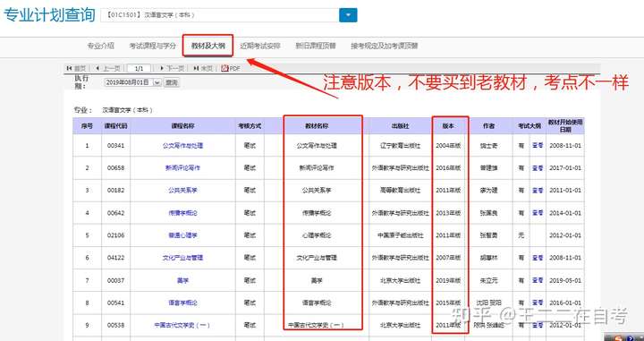
Task: Open the 中国古代文学史（一）course link
Action: [182, 326]
